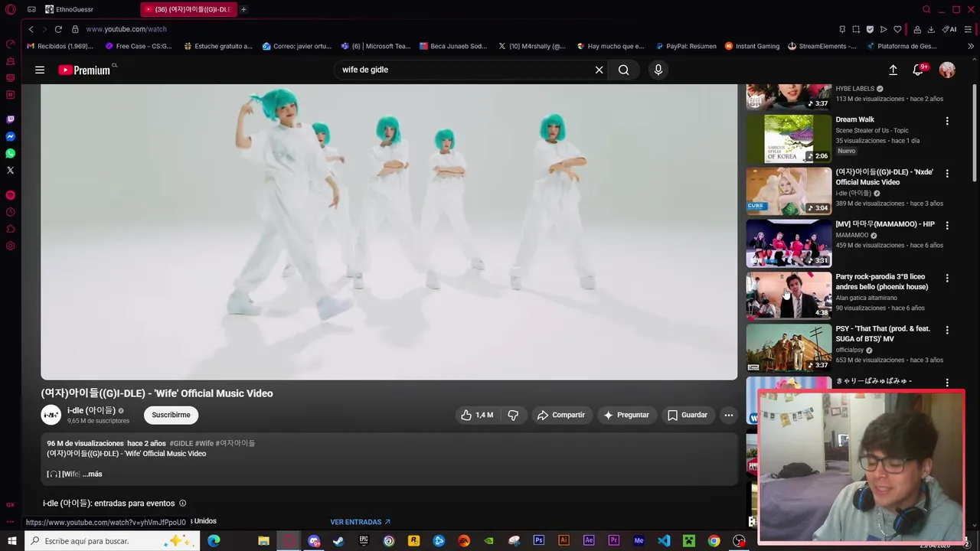
Task: Open Free Case - CS:G... bookmark
Action: tap(138, 46)
